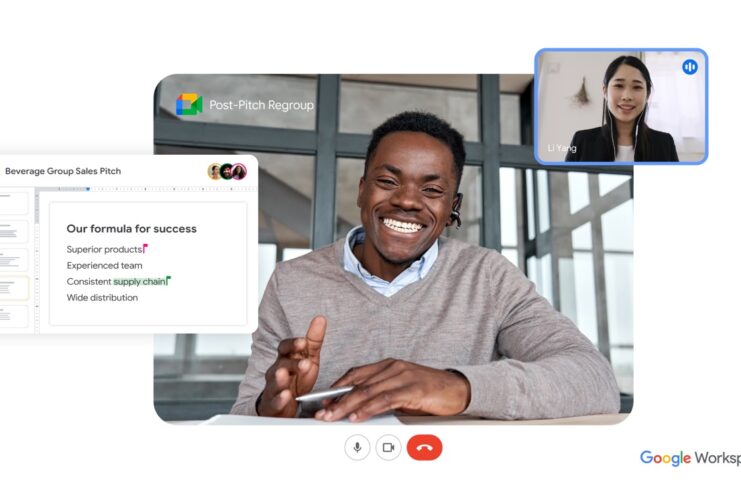The height and width of the screenshot is (486, 741).
Task: Select Li Yang's video tile
Action: pos(621,106)
